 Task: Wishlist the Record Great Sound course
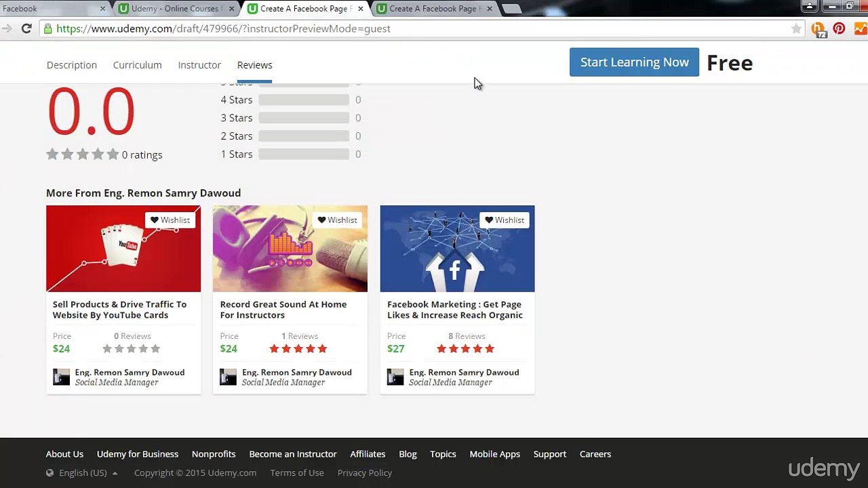(x=338, y=220)
